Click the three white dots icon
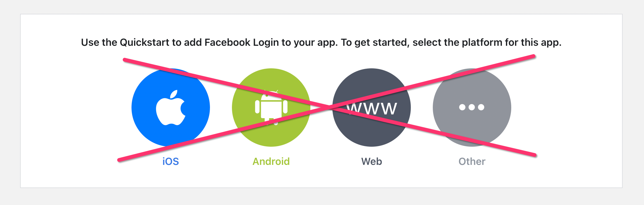Screen dimensions: 644x205 point(471,107)
